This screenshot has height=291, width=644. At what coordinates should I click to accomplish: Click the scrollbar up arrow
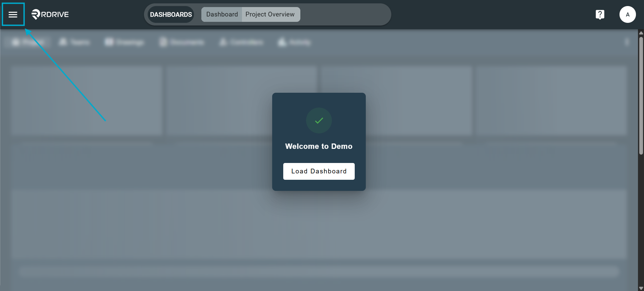(641, 33)
